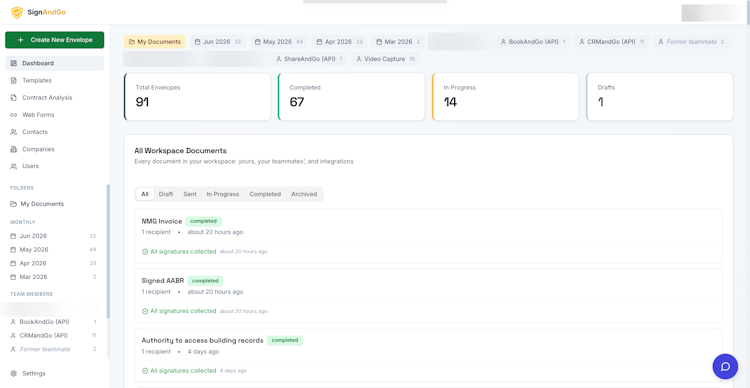Select Mar 2026 in the sidebar monthly list
The image size is (750, 388).
coord(54,277)
